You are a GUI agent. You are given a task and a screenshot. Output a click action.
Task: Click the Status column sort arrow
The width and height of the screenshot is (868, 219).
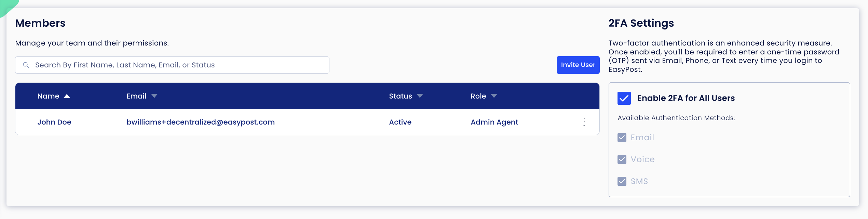(420, 96)
